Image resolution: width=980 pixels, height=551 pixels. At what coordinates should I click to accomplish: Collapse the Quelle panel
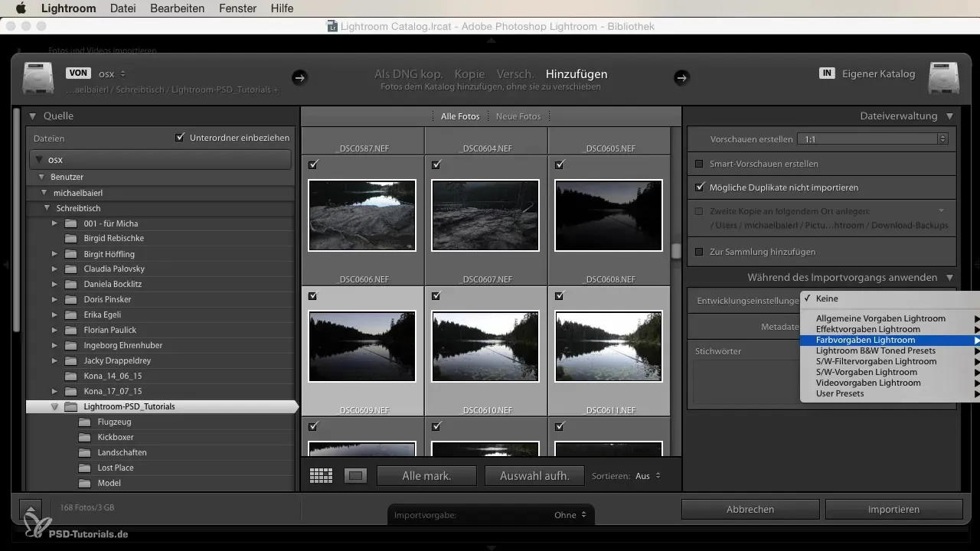tap(33, 116)
